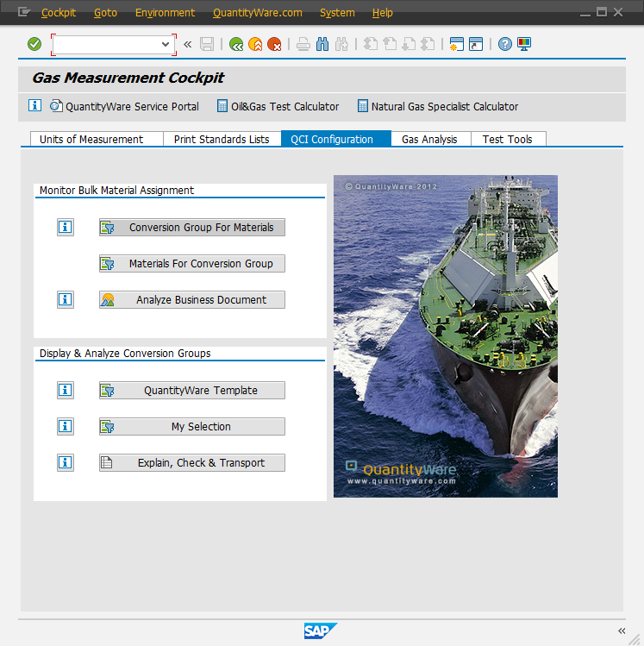Click the Find Next binoculars icon
Viewport: 644px width, 646px height.
coord(341,44)
